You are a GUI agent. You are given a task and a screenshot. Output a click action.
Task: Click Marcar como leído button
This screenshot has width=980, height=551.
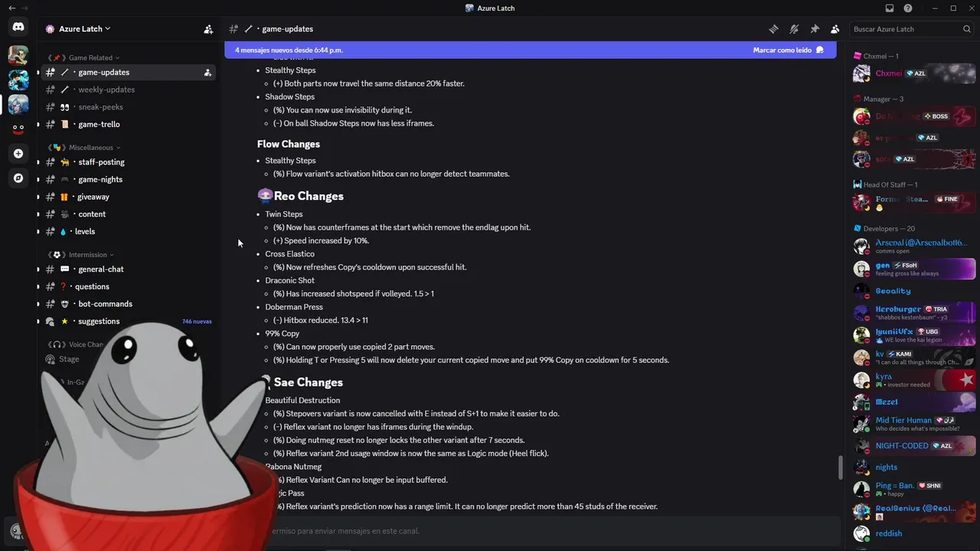[788, 50]
